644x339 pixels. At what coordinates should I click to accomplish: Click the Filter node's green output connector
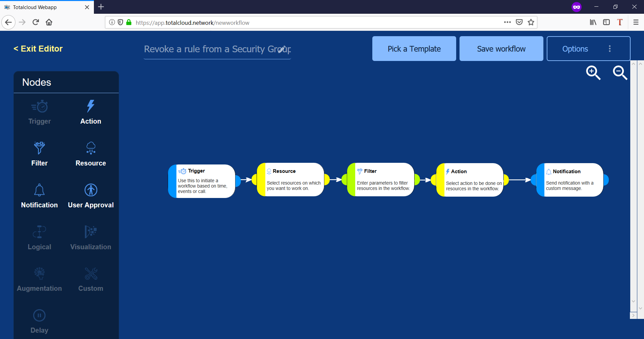click(x=417, y=180)
